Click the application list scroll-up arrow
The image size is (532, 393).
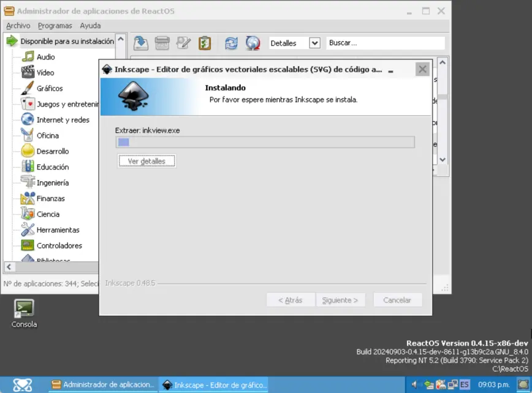pos(443,62)
